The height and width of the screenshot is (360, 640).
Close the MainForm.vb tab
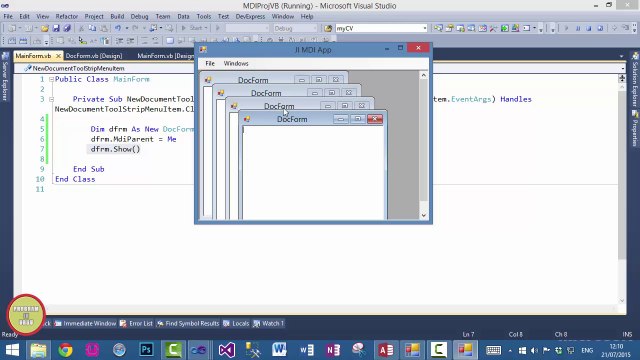[x=58, y=56]
